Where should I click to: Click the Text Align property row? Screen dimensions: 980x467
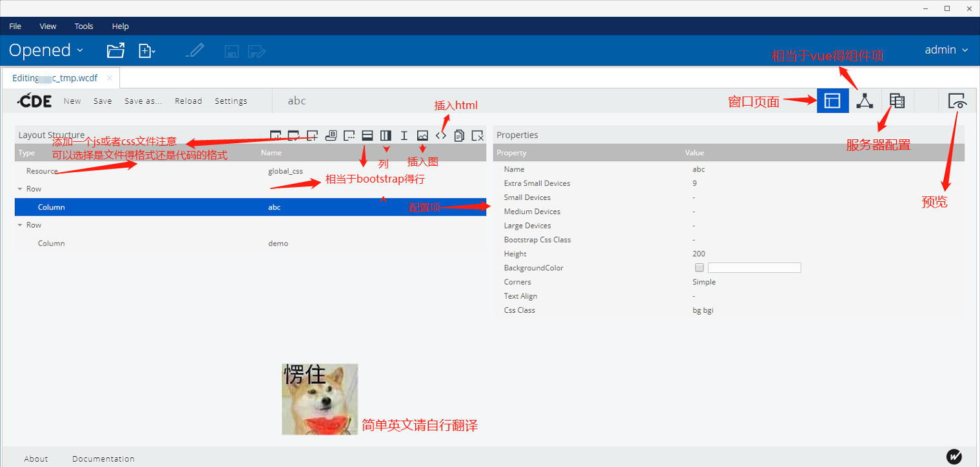pyautogui.click(x=729, y=296)
